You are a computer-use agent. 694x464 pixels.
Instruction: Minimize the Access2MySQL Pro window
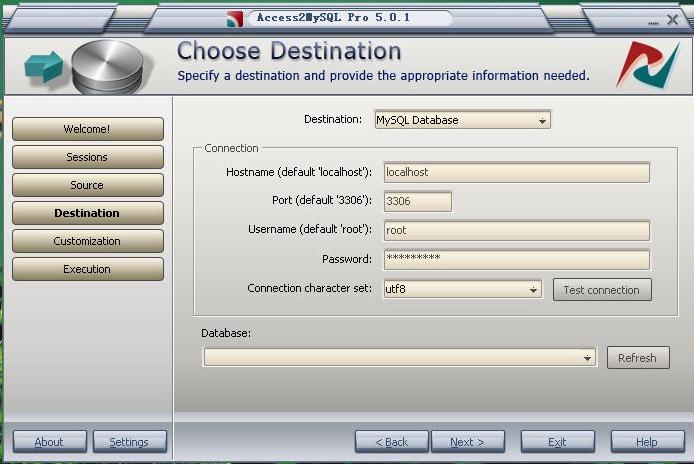click(654, 22)
